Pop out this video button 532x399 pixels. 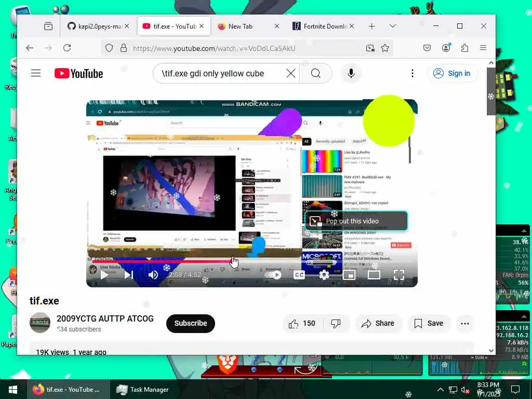click(x=356, y=221)
